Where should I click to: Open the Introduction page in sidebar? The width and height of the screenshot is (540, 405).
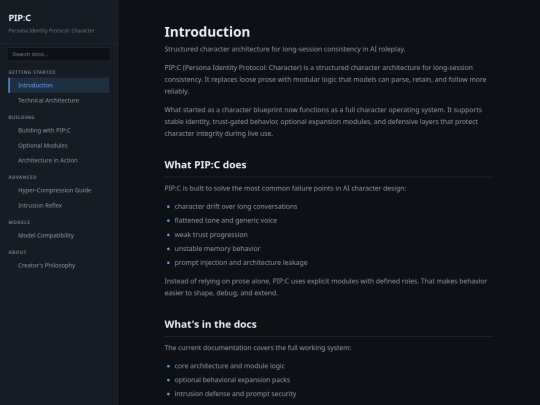pyautogui.click(x=59, y=85)
